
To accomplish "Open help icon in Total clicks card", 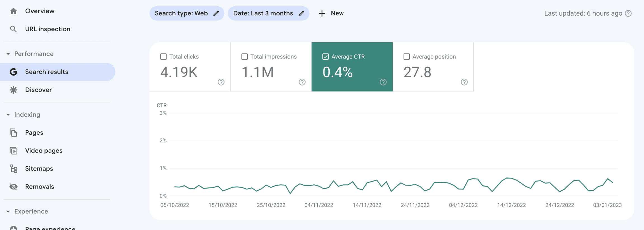I will point(221,82).
